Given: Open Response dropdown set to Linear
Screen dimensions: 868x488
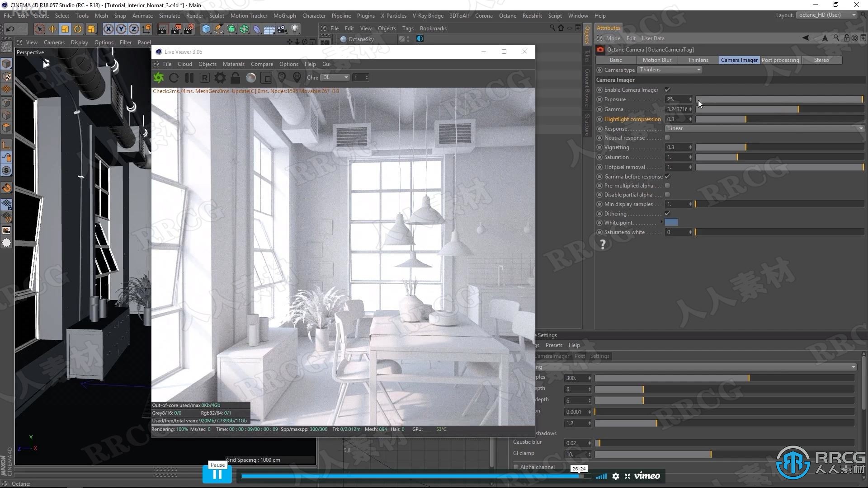Looking at the screenshot, I should click(764, 128).
